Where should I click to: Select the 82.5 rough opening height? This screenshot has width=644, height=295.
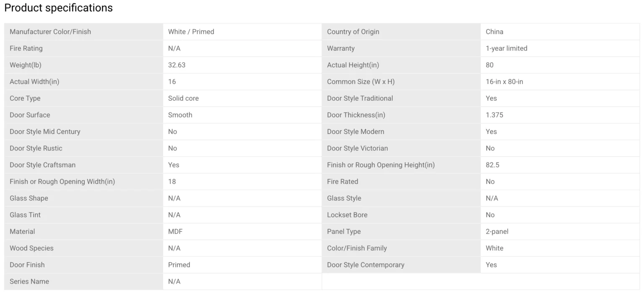coord(493,165)
